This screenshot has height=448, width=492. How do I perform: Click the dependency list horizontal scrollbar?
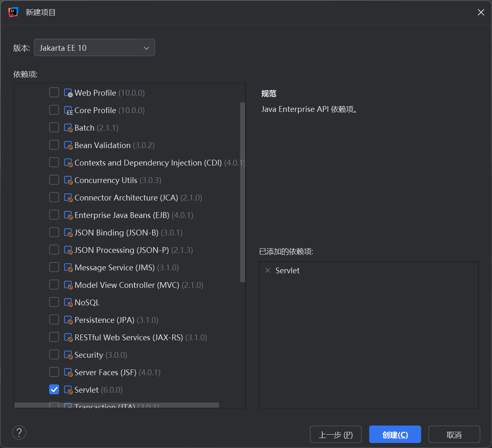(117, 406)
